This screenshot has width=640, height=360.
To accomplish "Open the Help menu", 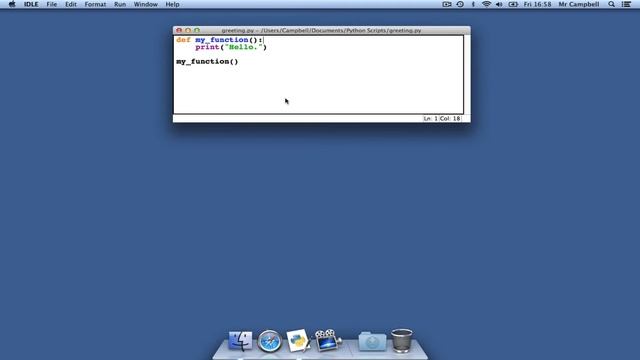I will point(172,4).
